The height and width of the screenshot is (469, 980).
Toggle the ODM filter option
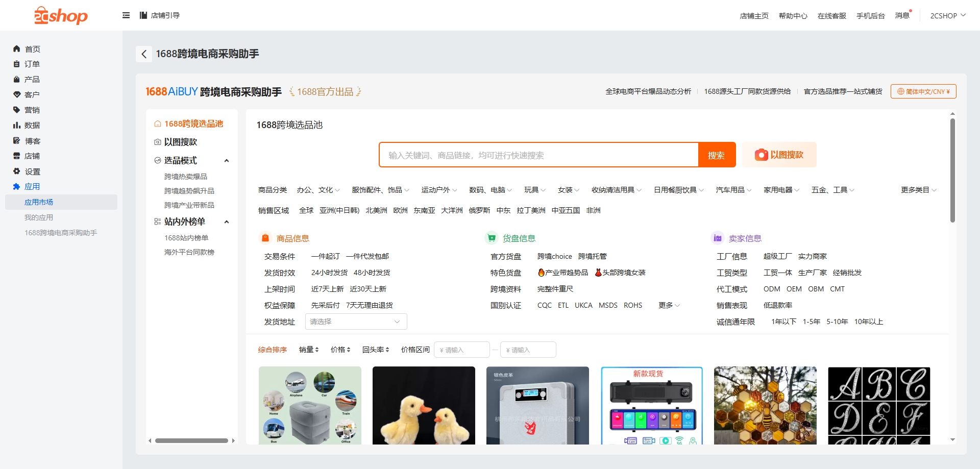[x=772, y=289]
